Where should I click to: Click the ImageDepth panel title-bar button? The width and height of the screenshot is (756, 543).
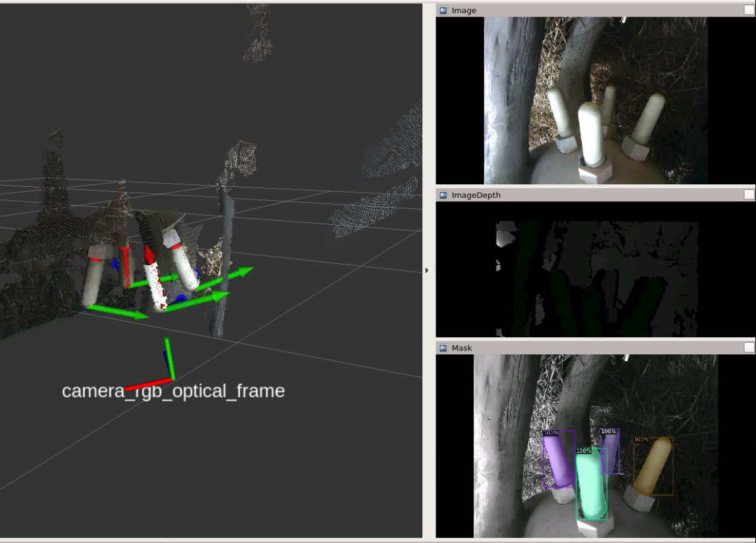[749, 194]
